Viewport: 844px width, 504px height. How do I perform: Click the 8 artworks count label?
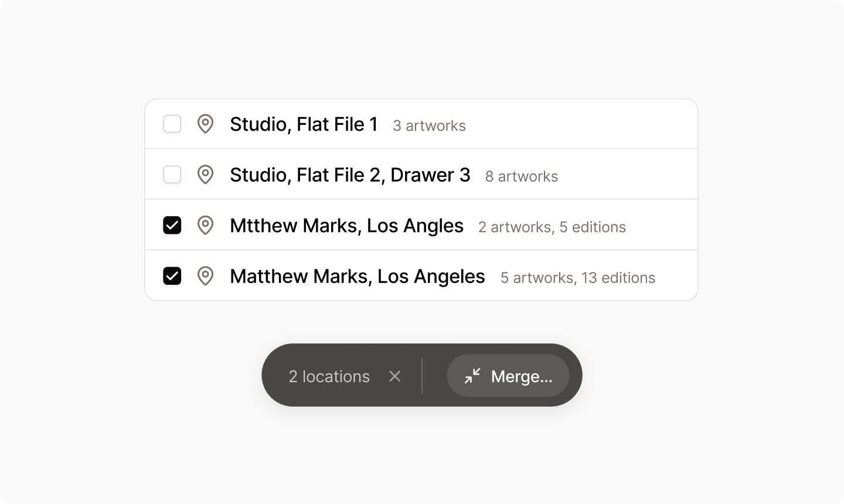pos(521,176)
